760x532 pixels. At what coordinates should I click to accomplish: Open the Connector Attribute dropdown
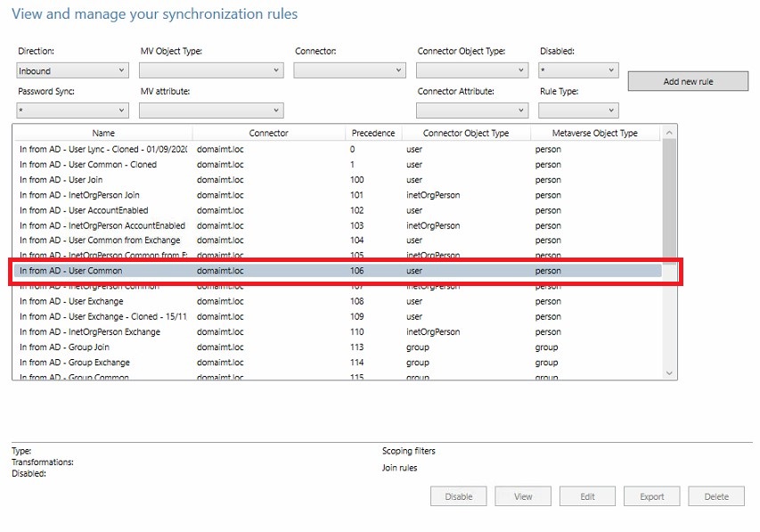coord(472,110)
